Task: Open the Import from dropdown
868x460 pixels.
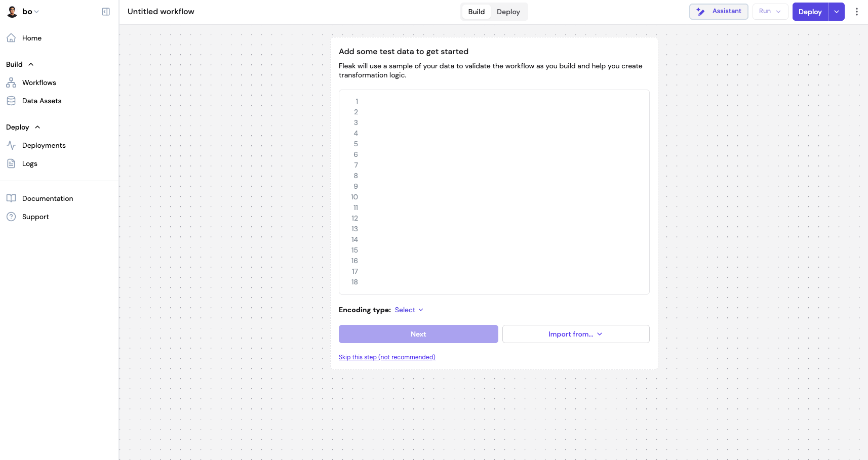Action: pyautogui.click(x=575, y=334)
